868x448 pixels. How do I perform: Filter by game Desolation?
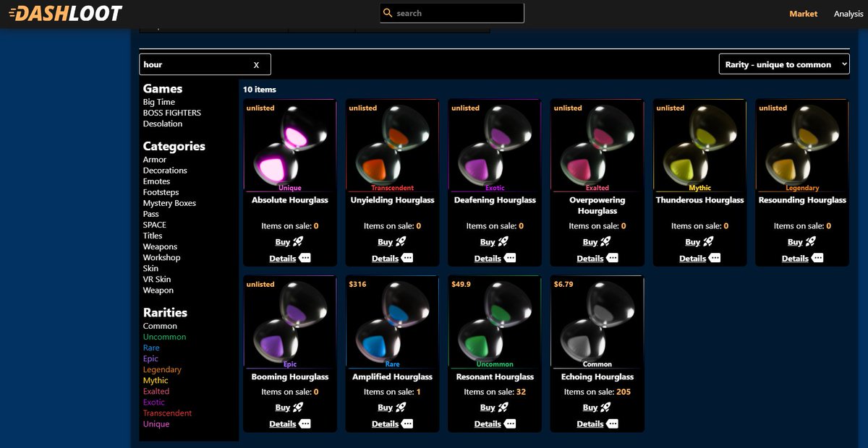tap(163, 124)
